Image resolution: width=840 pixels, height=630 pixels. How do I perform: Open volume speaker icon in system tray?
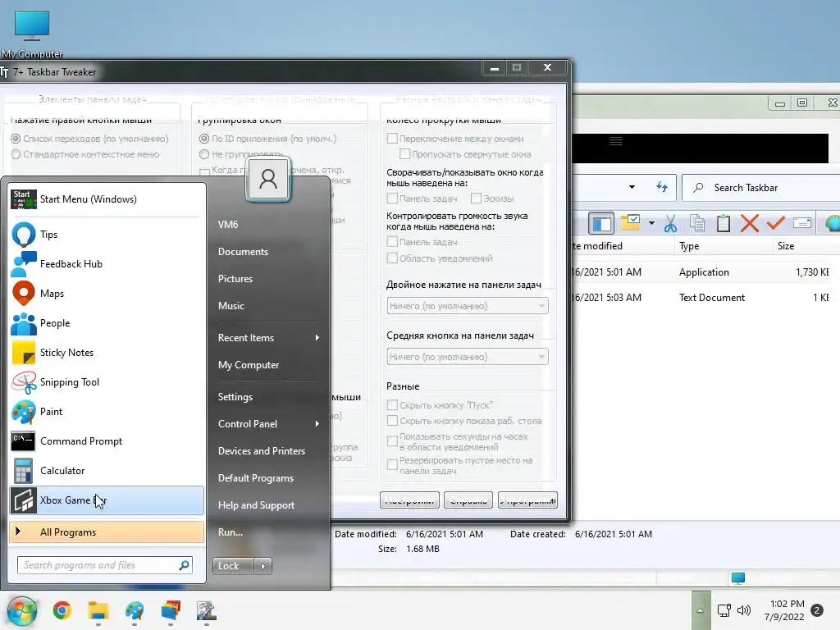coord(744,610)
